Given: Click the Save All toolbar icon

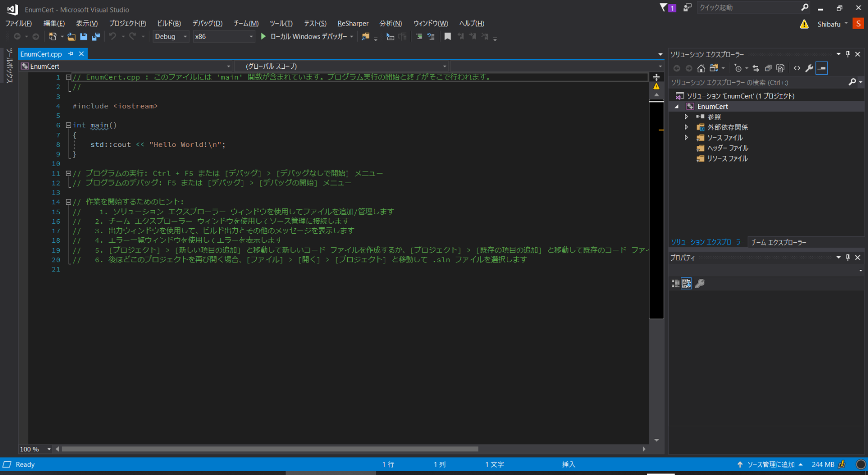Looking at the screenshot, I should click(x=95, y=37).
